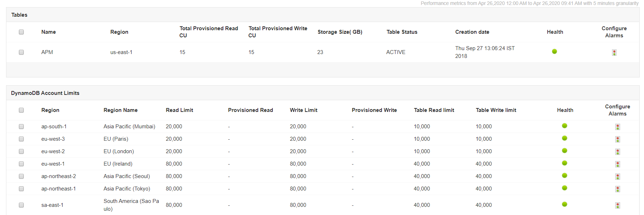This screenshot has height=215, width=644.
Task: Select the APM table checkbox
Action: tap(21, 52)
